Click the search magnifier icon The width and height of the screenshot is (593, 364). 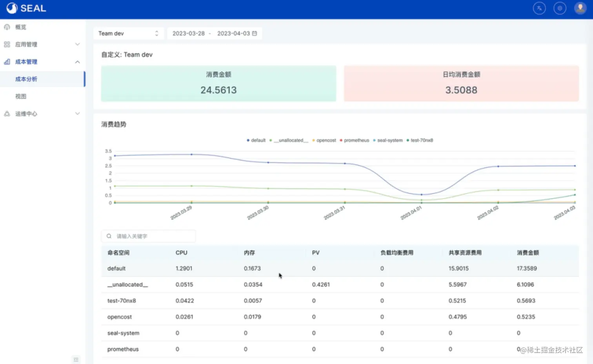coord(109,236)
